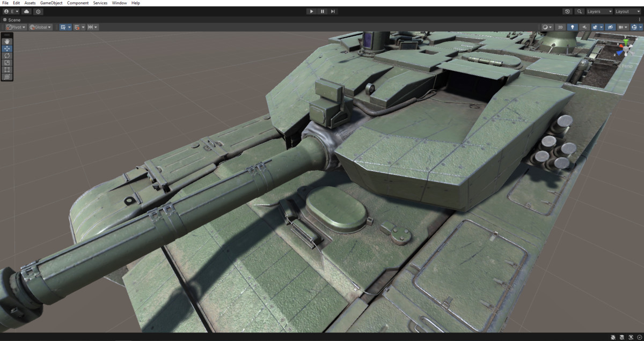Switch the Scene view to 2D mode
Viewport: 644px width, 341px height.
(560, 27)
